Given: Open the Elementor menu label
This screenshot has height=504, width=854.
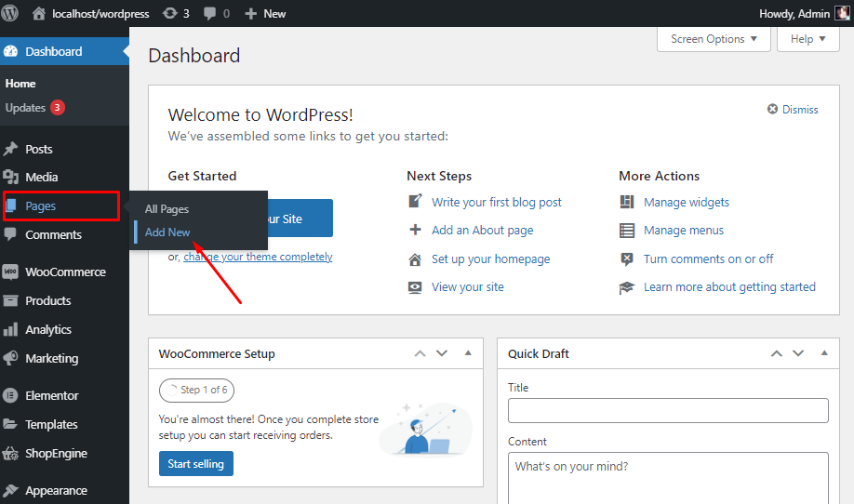Looking at the screenshot, I should click(x=52, y=395).
